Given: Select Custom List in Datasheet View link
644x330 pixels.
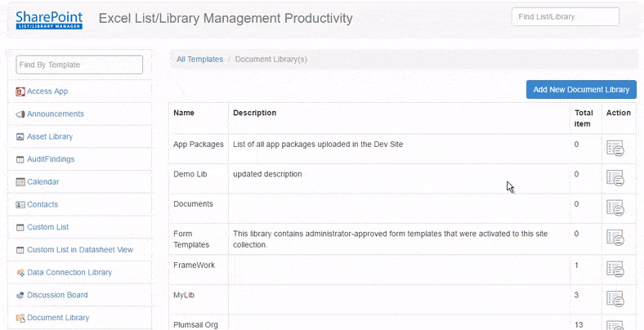Looking at the screenshot, I should pos(80,250).
